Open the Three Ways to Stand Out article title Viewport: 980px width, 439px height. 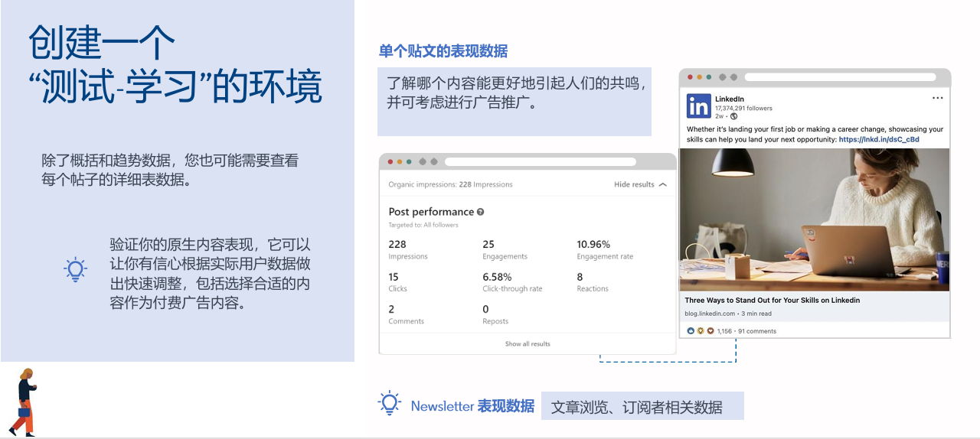coord(772,301)
